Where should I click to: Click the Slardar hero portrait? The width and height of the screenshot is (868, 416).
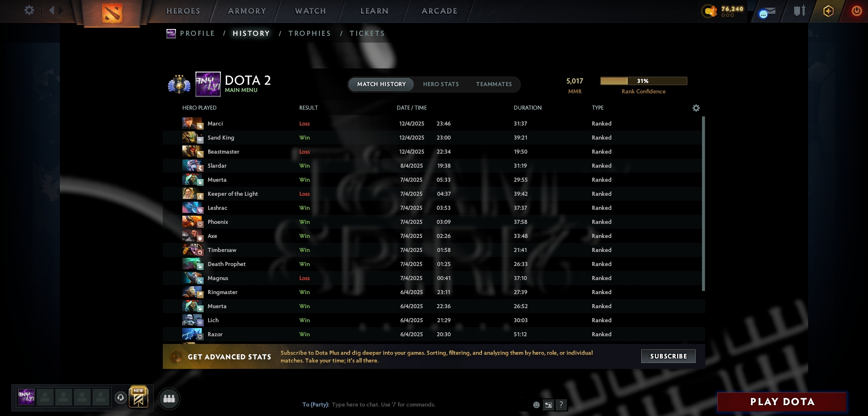(192, 165)
